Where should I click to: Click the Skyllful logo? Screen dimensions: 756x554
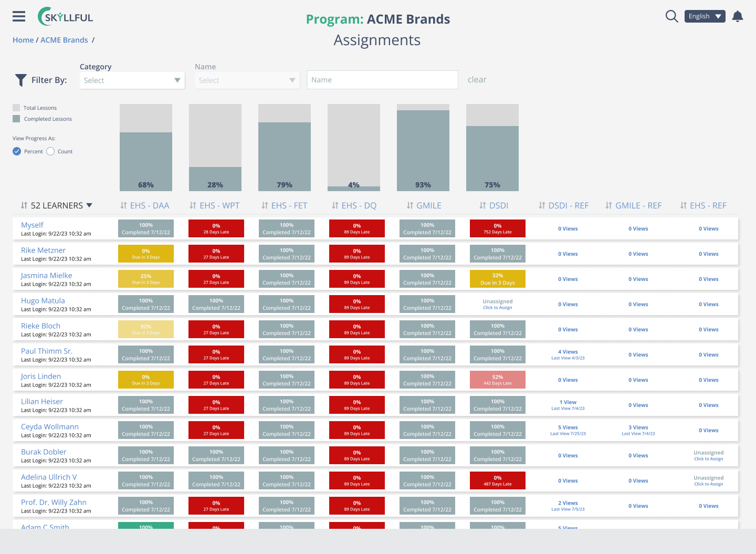pyautogui.click(x=66, y=17)
